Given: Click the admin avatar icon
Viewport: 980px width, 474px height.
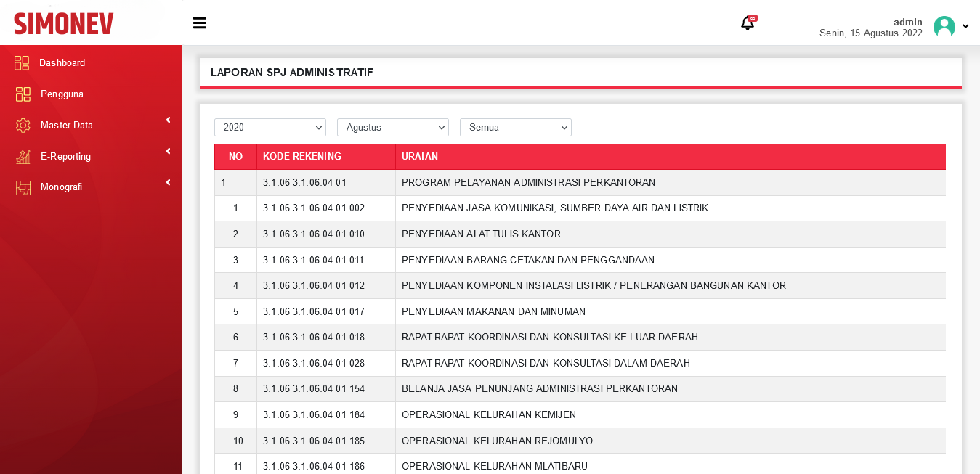Looking at the screenshot, I should click(944, 27).
